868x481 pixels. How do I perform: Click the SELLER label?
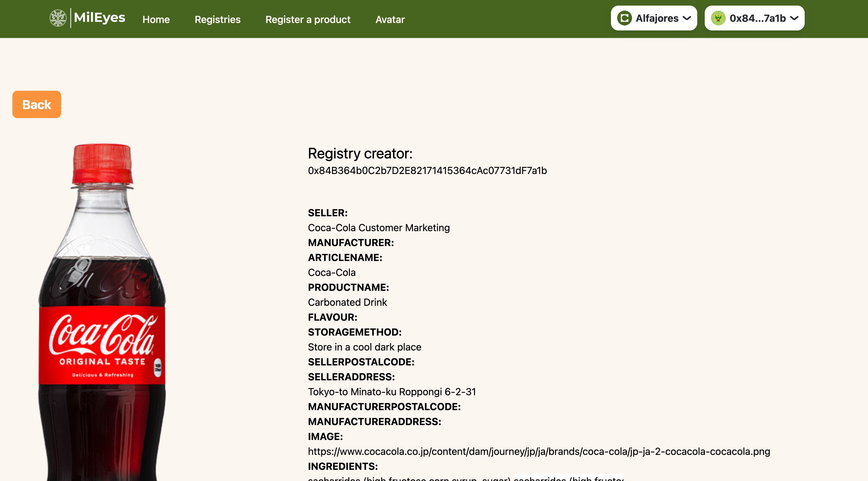(328, 213)
